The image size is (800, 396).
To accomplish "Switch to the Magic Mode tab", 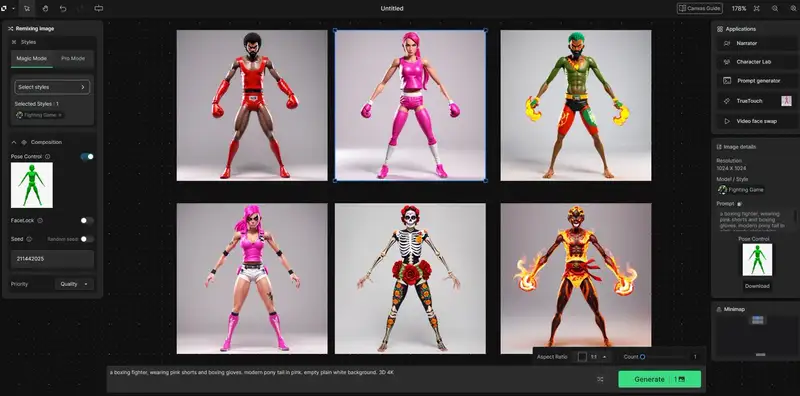I will [x=32, y=59].
